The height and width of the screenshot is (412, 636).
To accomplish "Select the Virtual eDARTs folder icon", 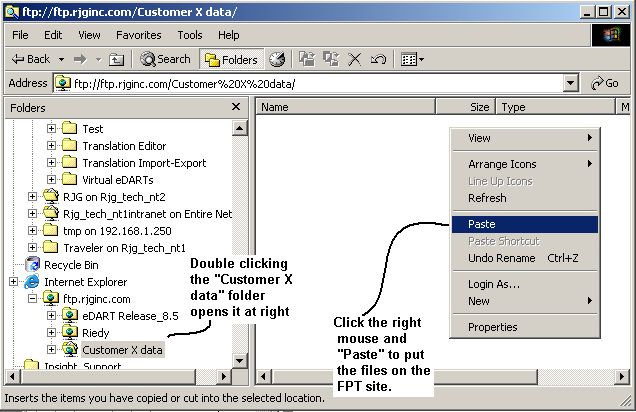I will click(x=70, y=179).
